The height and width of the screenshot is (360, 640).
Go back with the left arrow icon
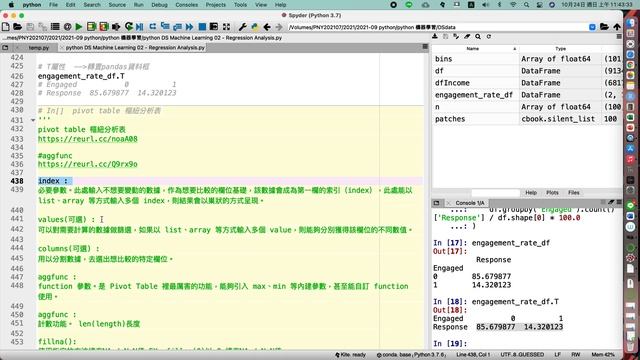tap(267, 27)
